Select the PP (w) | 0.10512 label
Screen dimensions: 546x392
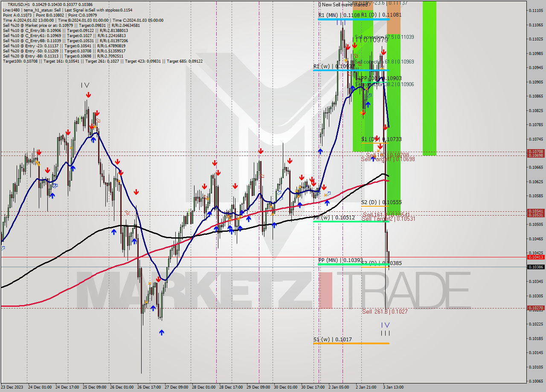coord(334,218)
